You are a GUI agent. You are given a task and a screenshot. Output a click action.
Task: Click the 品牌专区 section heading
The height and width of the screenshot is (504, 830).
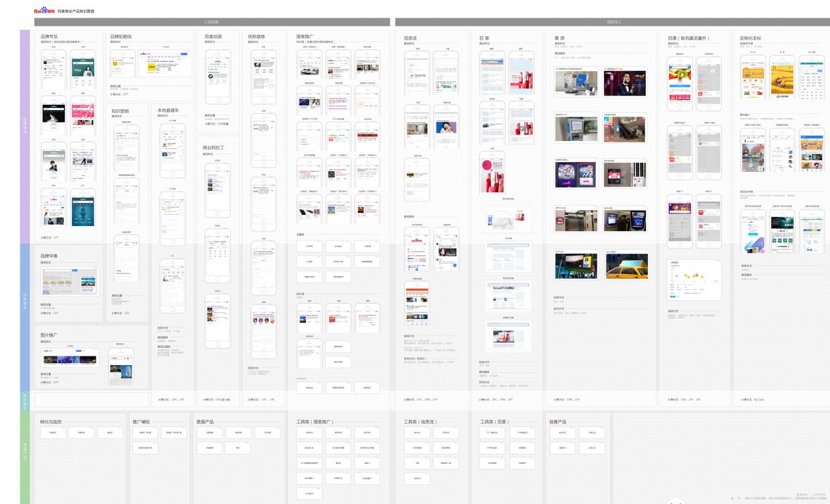tap(49, 37)
